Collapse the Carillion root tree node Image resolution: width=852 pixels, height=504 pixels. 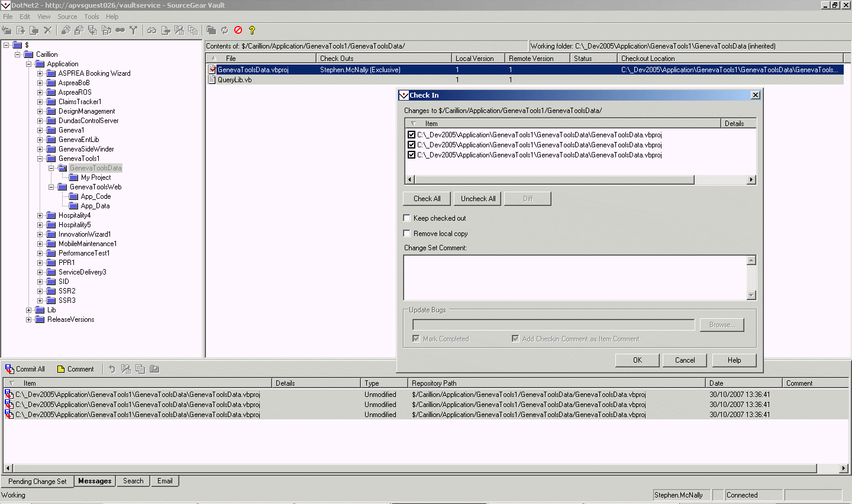pos(17,54)
